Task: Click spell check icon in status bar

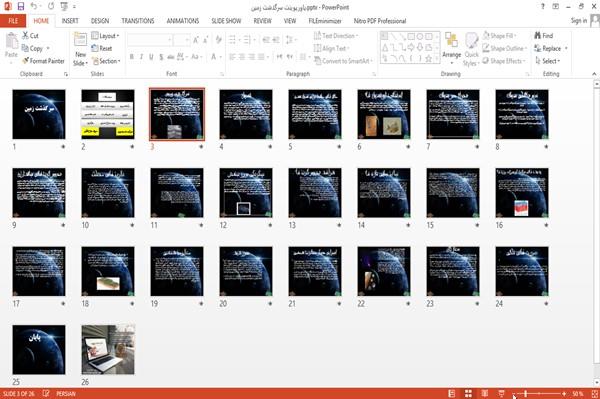Action: coord(46,394)
